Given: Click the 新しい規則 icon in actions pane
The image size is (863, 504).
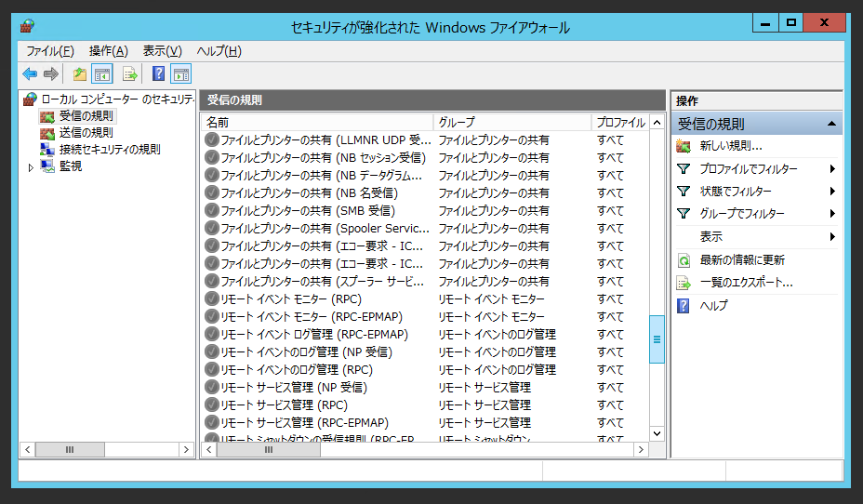Looking at the screenshot, I should click(683, 146).
